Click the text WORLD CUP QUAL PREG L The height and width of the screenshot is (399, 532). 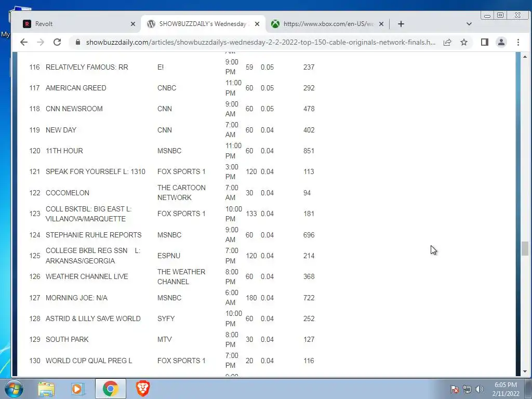click(89, 361)
